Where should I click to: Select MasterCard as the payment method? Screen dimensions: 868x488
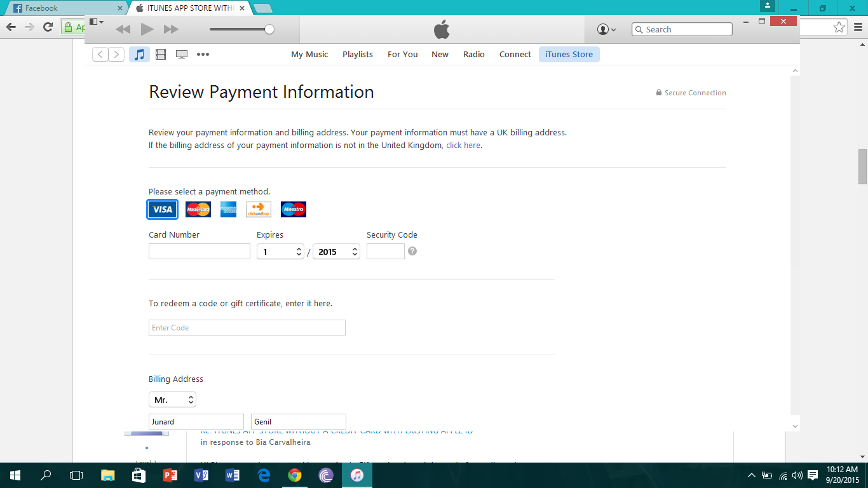pyautogui.click(x=198, y=209)
